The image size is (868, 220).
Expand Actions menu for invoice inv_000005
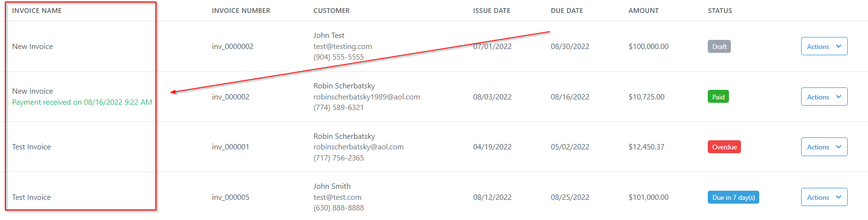click(x=824, y=197)
